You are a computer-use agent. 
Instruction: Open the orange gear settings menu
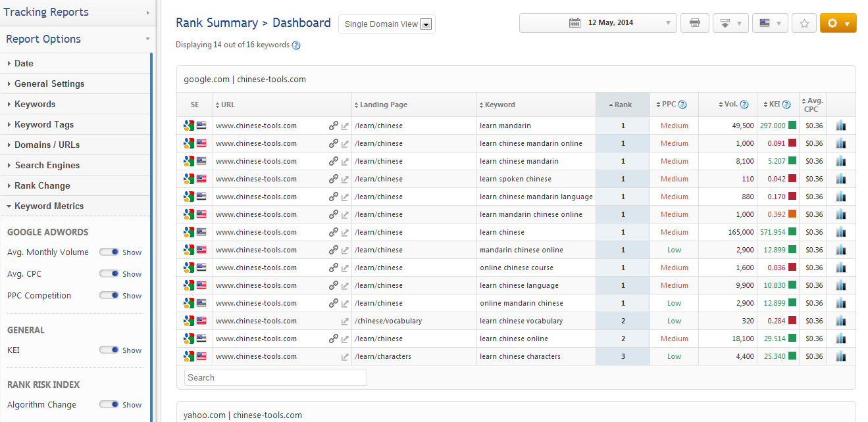click(x=838, y=23)
